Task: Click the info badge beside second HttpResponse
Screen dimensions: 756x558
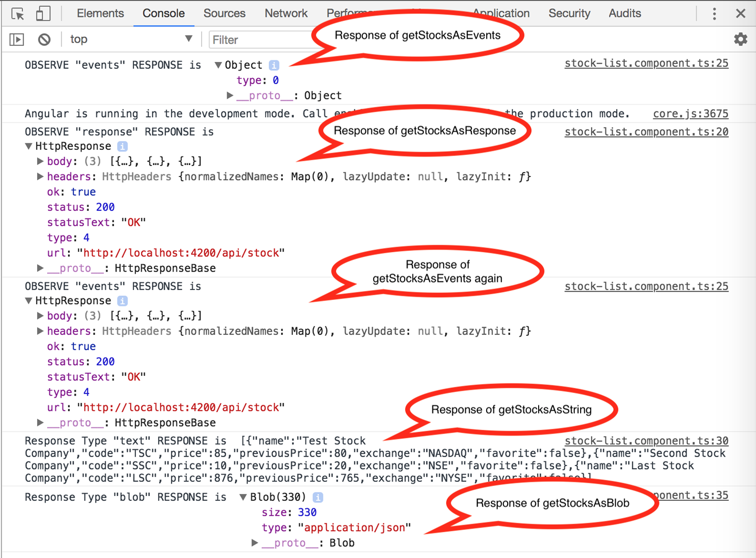Action: click(122, 301)
